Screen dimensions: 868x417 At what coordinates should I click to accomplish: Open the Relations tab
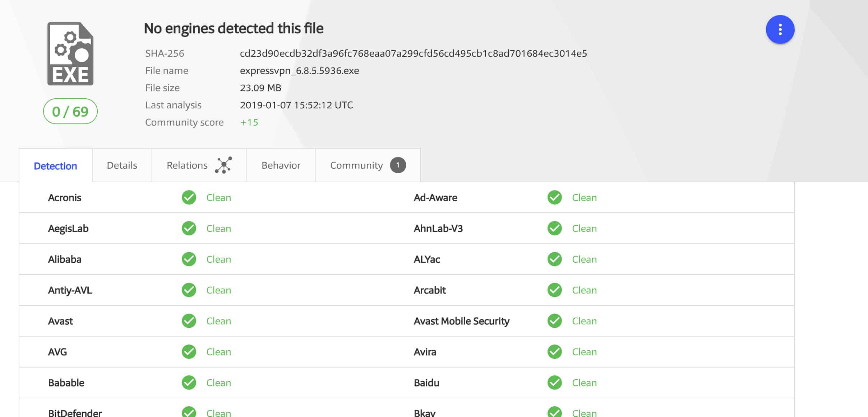point(199,165)
